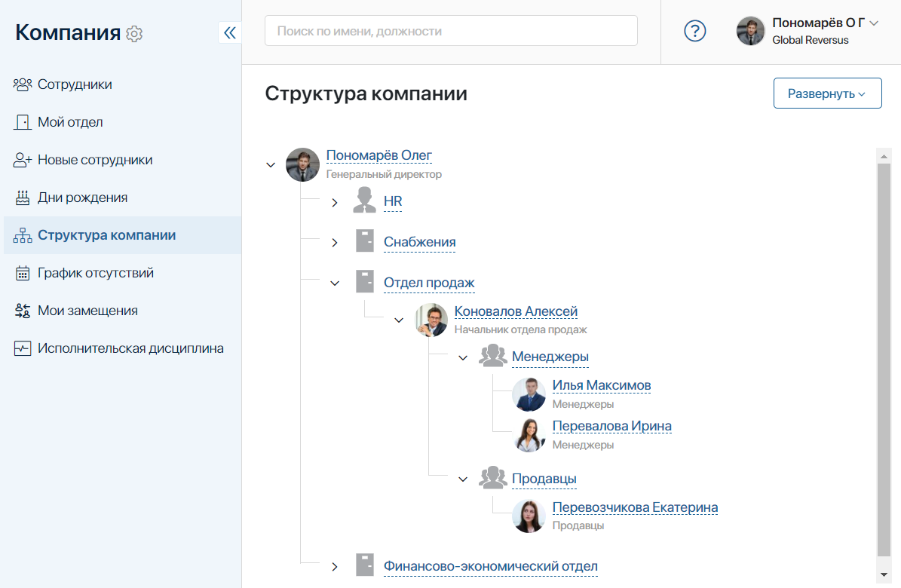Image resolution: width=901 pixels, height=588 pixels.
Task: Click the vertical scrollbar down arrow
Action: (884, 574)
